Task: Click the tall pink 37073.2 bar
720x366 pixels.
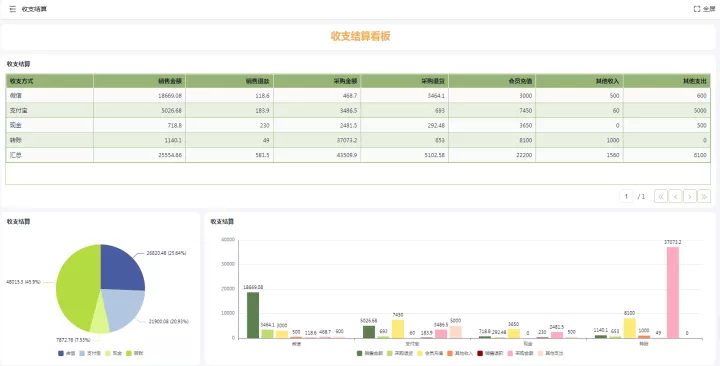Action: pyautogui.click(x=673, y=293)
